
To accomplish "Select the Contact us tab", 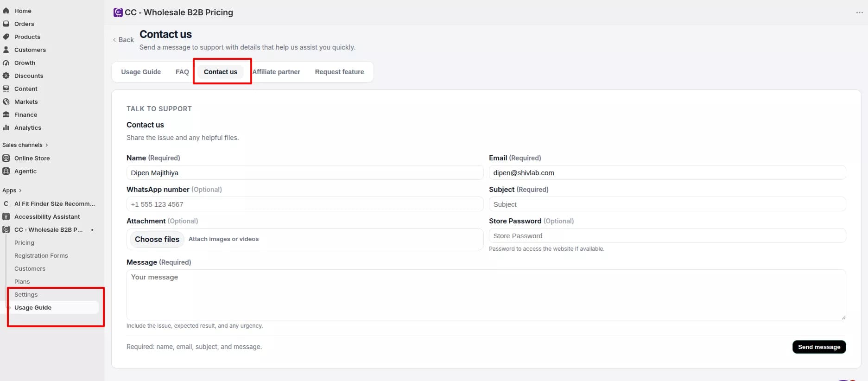I will tap(221, 72).
